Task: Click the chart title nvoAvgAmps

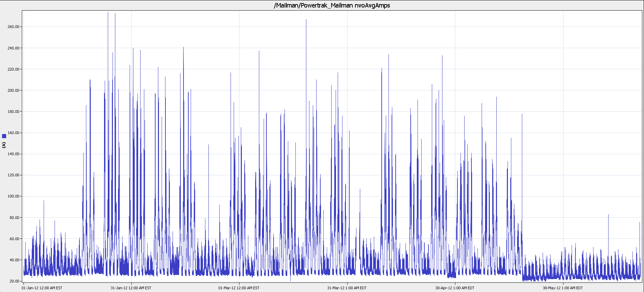Action: [332, 5]
